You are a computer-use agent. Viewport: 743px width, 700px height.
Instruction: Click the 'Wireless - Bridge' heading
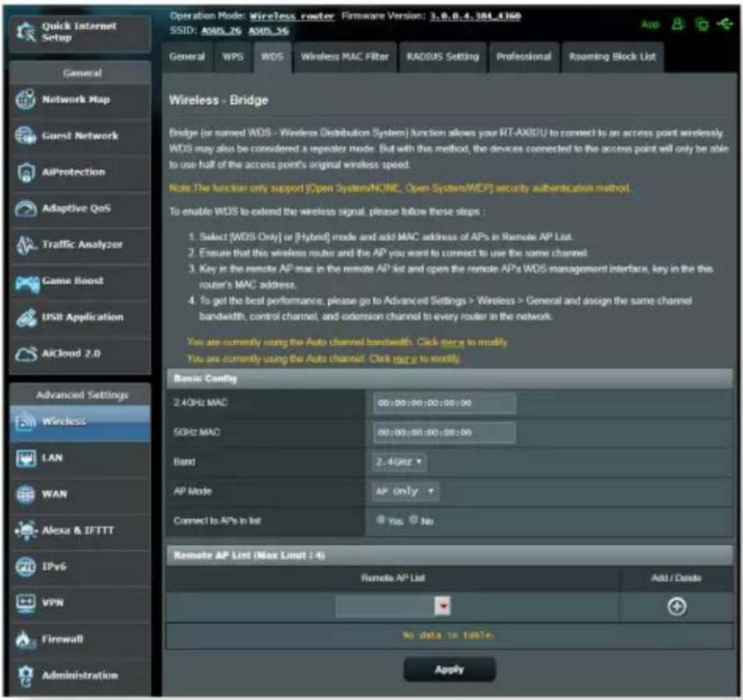tap(218, 100)
